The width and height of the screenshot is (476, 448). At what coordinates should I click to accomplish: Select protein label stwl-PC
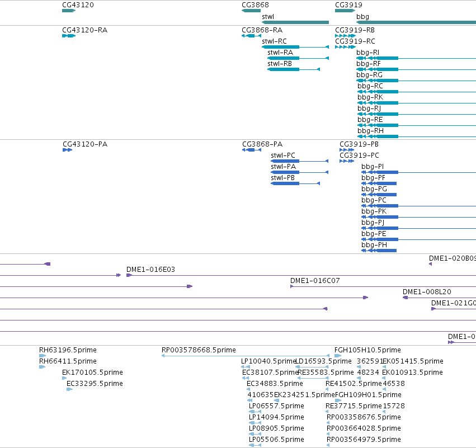click(283, 155)
